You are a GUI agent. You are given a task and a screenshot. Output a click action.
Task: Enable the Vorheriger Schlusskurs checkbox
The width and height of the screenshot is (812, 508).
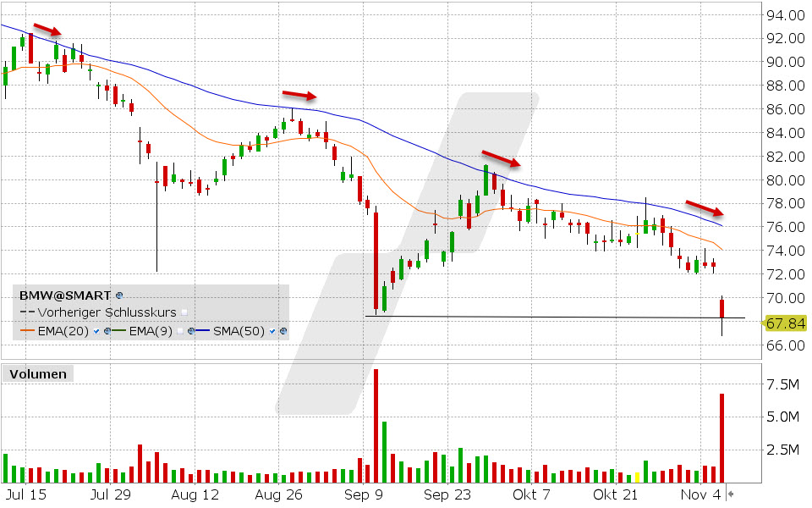tap(184, 312)
